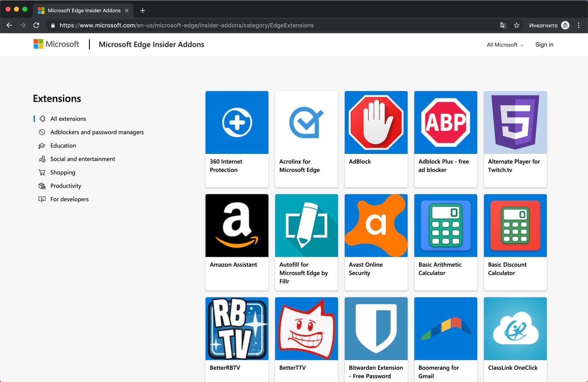Image resolution: width=588 pixels, height=382 pixels.
Task: Click the Microsoft logo in the header
Action: coord(56,44)
